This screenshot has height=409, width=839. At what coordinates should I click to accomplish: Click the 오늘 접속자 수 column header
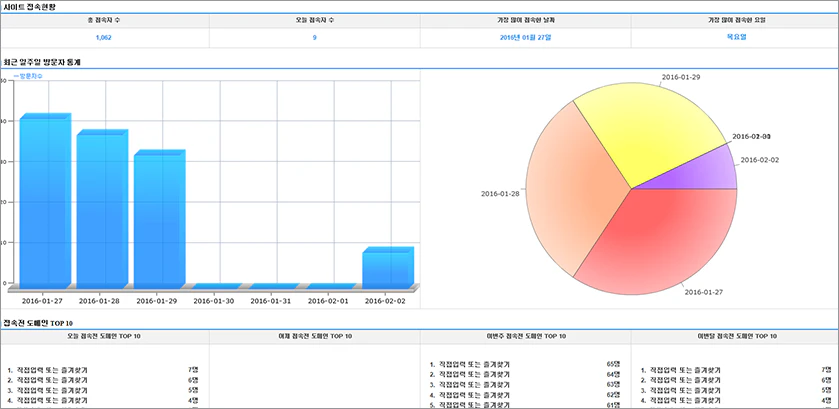coord(314,20)
